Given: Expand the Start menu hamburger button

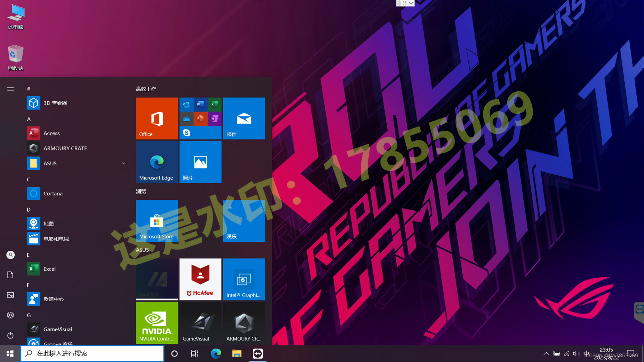Looking at the screenshot, I should click(x=10, y=89).
